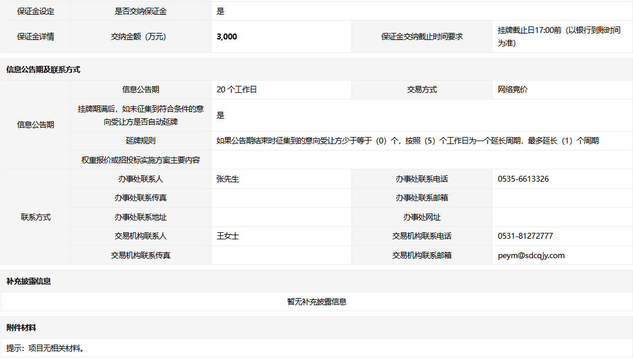Click the 提示：项目无相关材料 notice
633x364 pixels.
pyautogui.click(x=45, y=348)
